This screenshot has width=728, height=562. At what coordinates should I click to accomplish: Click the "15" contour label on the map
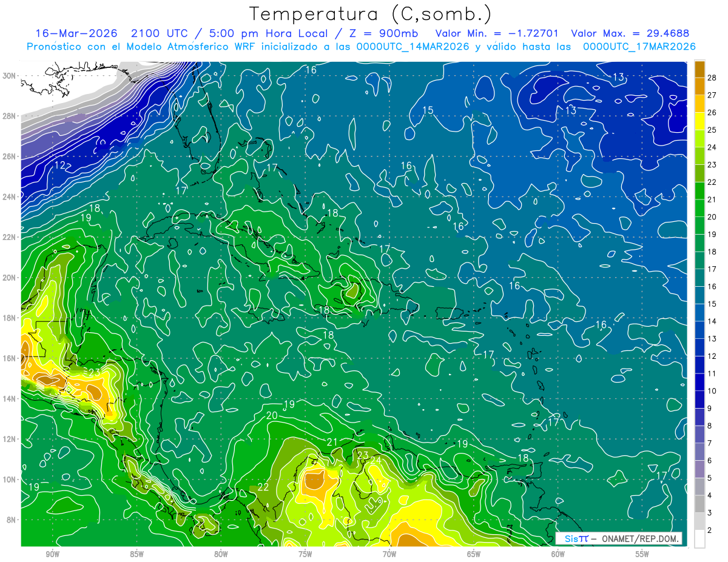click(x=428, y=110)
